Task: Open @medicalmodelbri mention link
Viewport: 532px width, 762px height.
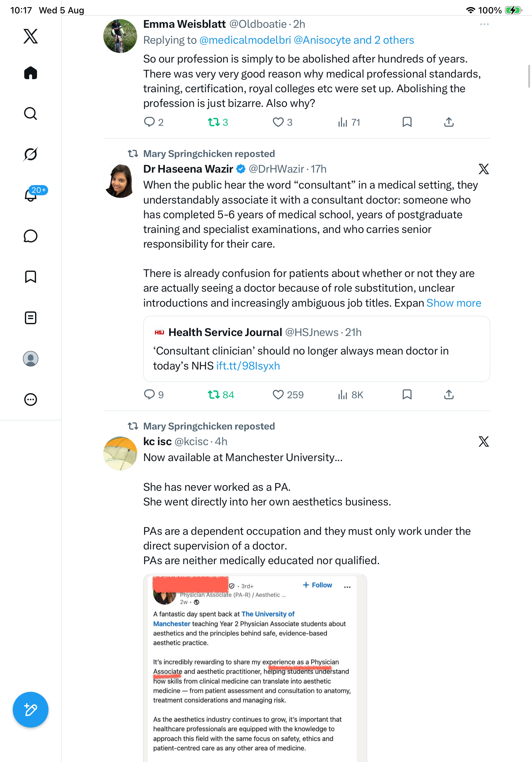Action: pos(245,40)
